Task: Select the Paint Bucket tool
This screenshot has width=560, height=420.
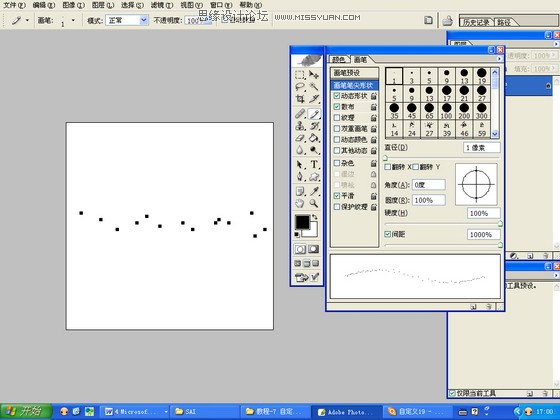Action: pyautogui.click(x=314, y=138)
